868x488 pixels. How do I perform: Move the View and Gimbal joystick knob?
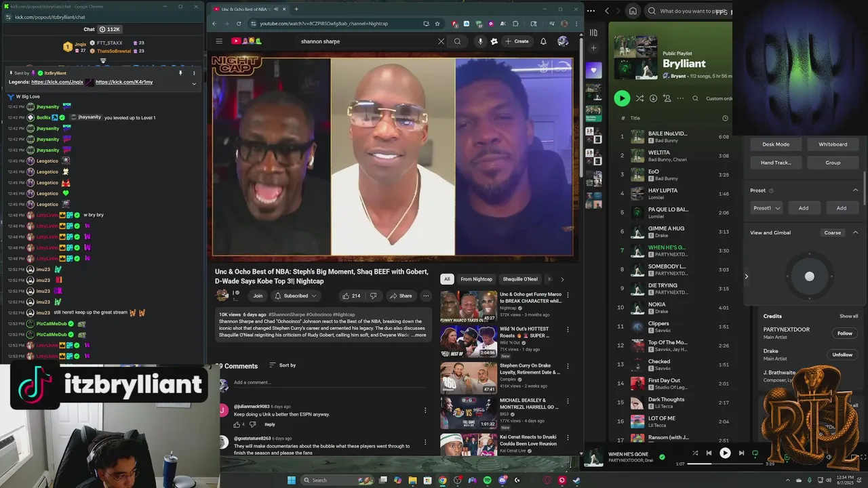809,276
